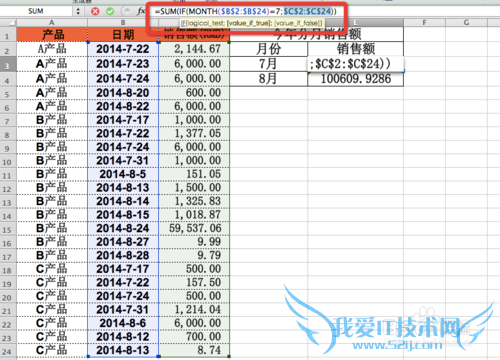Click the IF link in formula tooltip
Screen dimensions: 500x360
tap(183, 23)
